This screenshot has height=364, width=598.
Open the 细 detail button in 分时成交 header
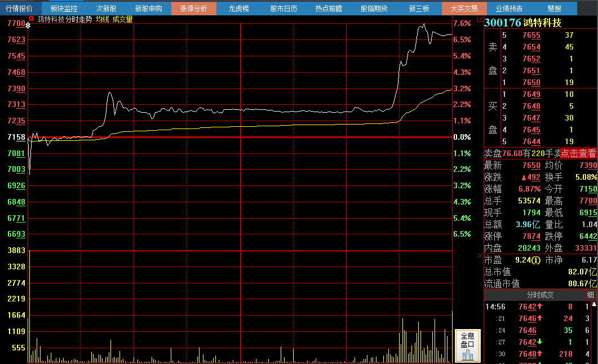coord(590,295)
